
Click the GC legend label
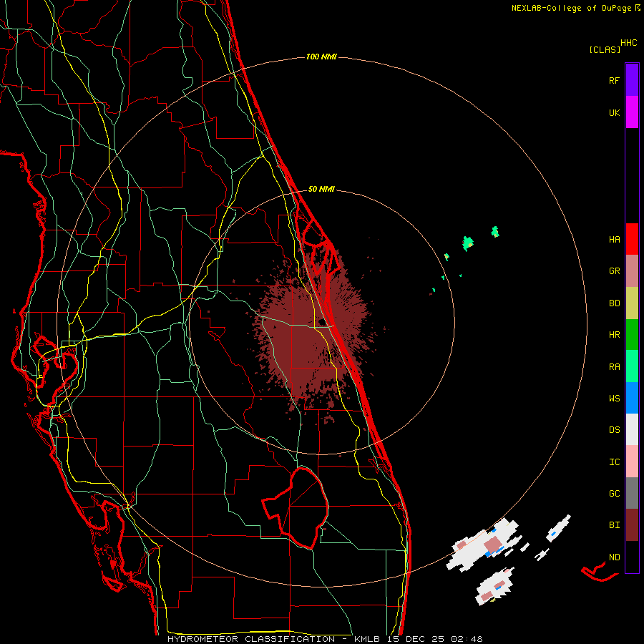[614, 494]
